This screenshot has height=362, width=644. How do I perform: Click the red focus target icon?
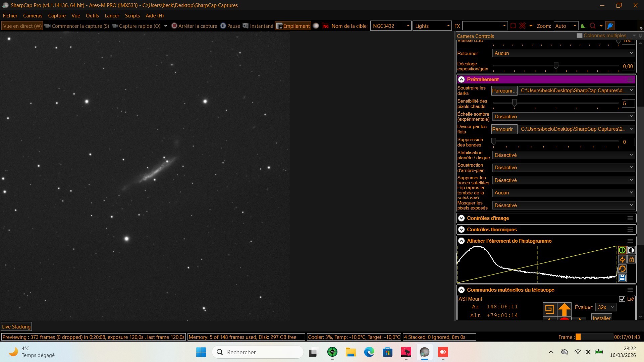click(x=593, y=26)
